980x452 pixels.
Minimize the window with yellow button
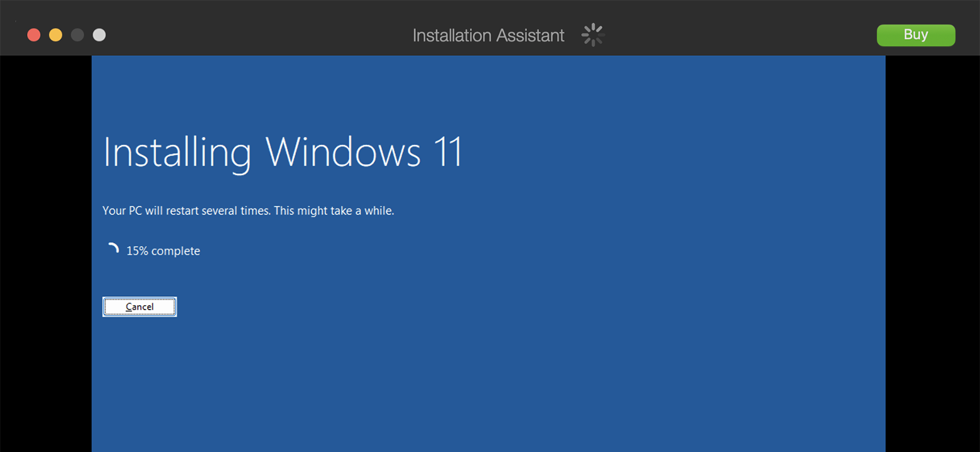(56, 35)
